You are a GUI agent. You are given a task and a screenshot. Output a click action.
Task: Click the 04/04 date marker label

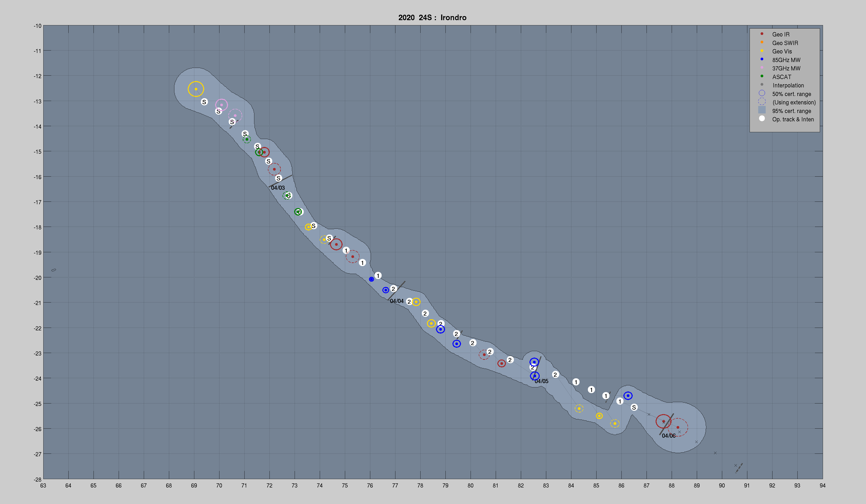397,301
